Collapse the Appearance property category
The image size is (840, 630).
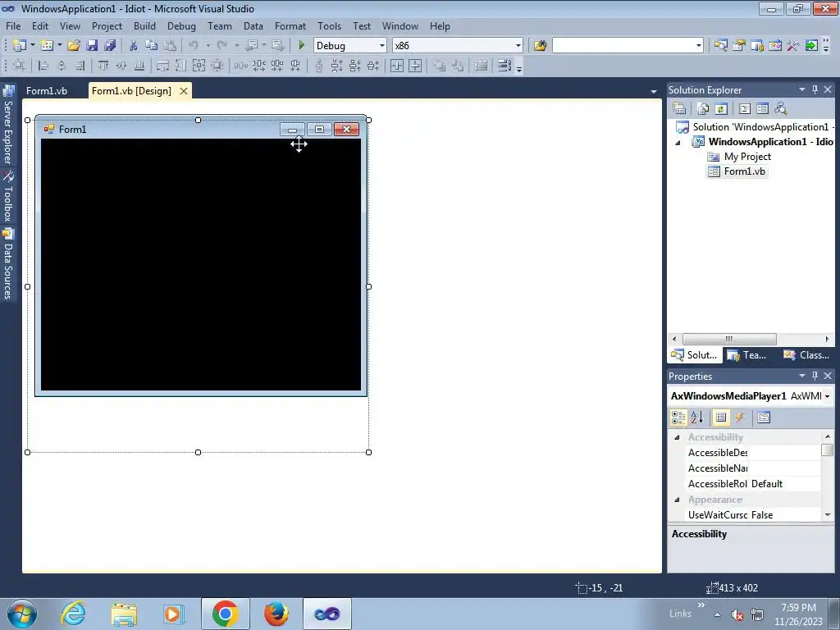coord(677,500)
